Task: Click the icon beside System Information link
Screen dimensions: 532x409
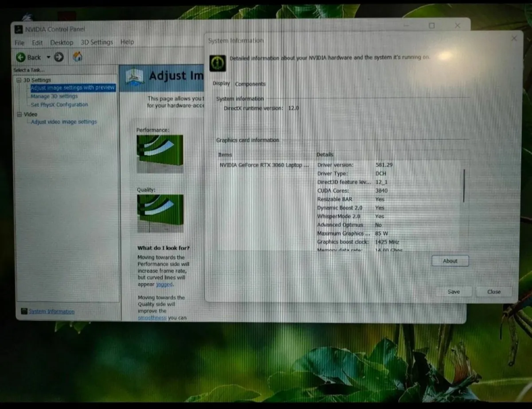Action: coord(24,312)
